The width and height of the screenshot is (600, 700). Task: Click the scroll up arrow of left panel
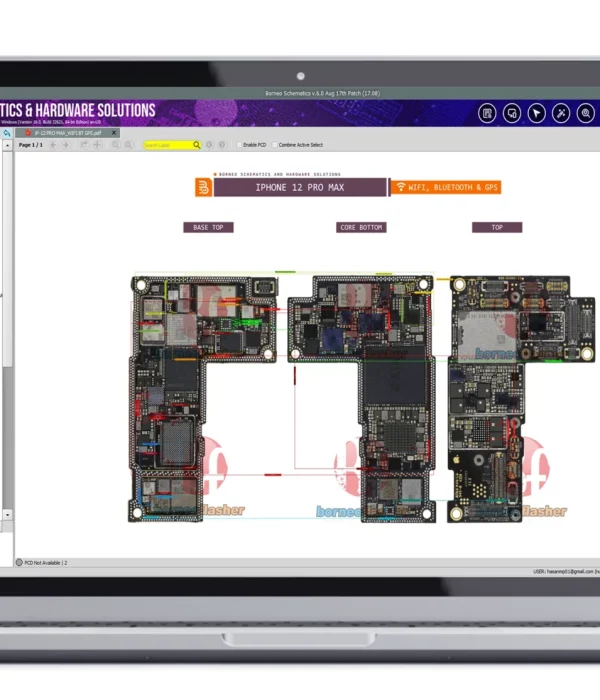pos(8,146)
